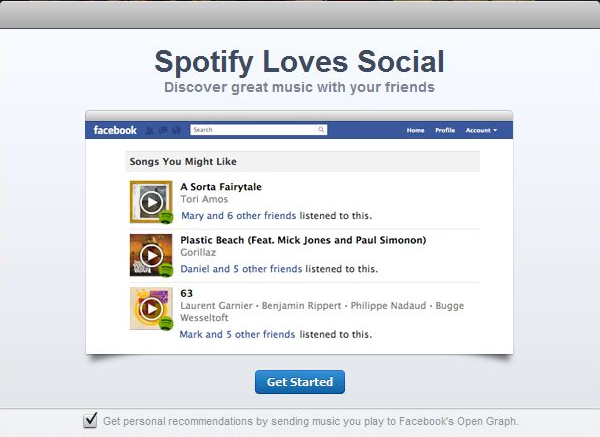Open Facebook notifications globe icon
The height and width of the screenshot is (437, 600).
coord(176,130)
